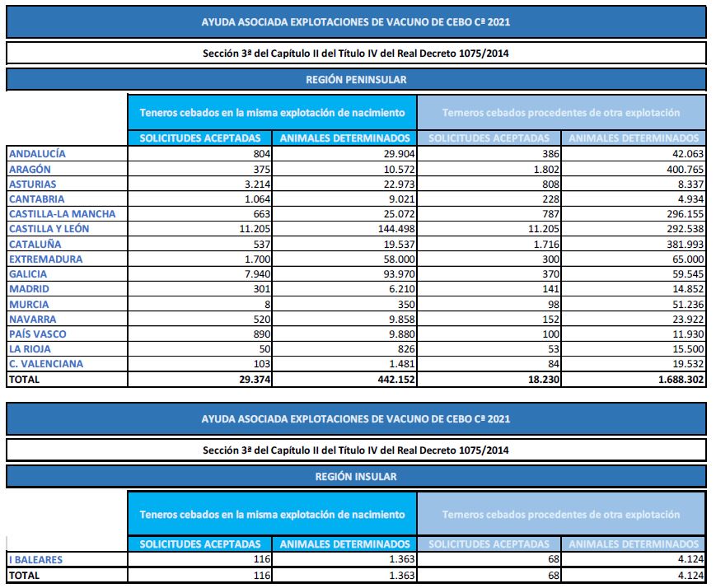Click the peninsular total "29.374"
The width and height of the screenshot is (716, 588).
[x=255, y=380]
